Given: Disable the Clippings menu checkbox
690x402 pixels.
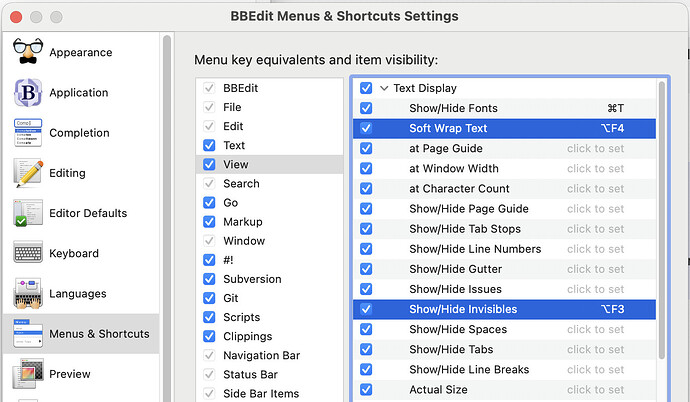Looking at the screenshot, I should tap(209, 336).
